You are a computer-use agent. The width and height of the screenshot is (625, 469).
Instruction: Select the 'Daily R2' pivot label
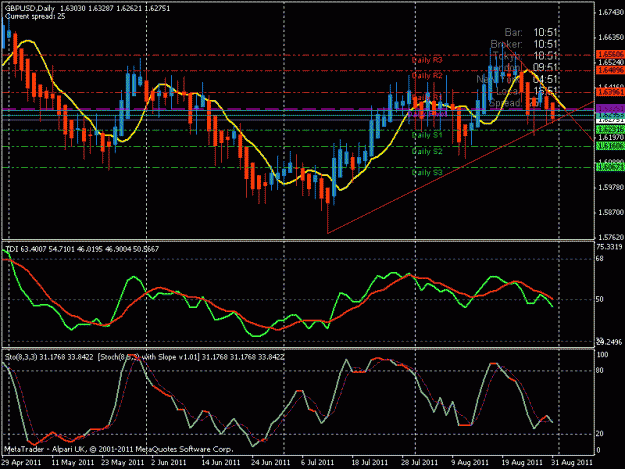[427, 76]
